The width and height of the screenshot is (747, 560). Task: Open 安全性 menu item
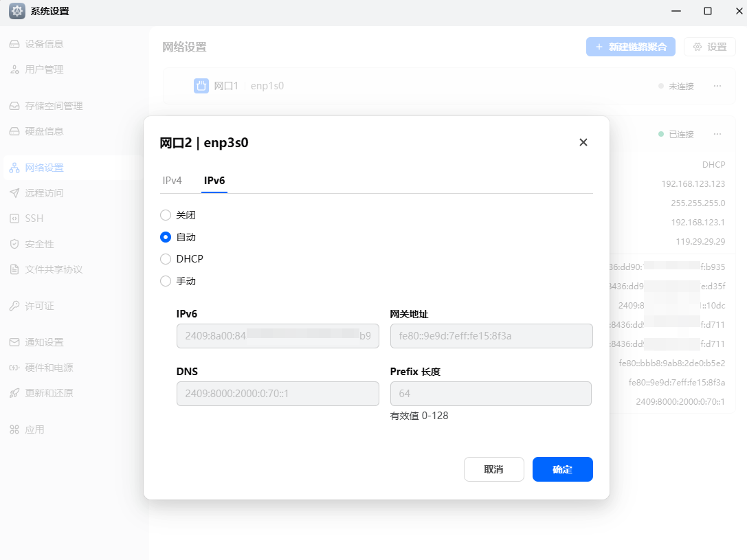click(x=40, y=244)
